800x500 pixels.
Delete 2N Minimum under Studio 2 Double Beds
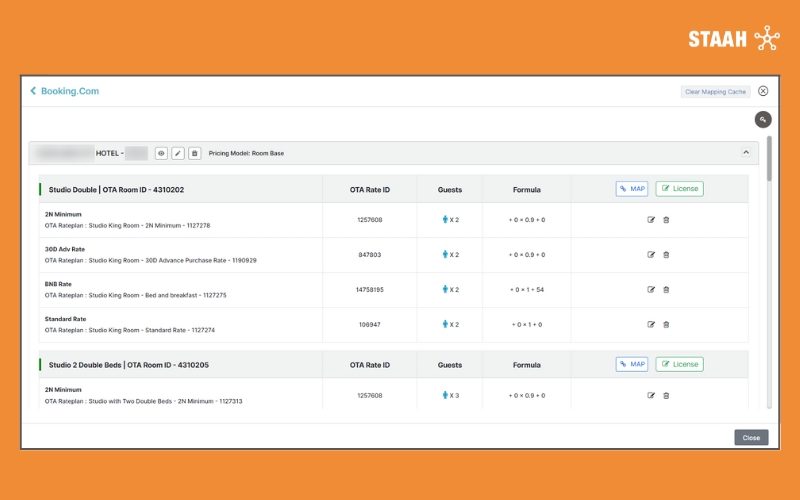click(667, 396)
